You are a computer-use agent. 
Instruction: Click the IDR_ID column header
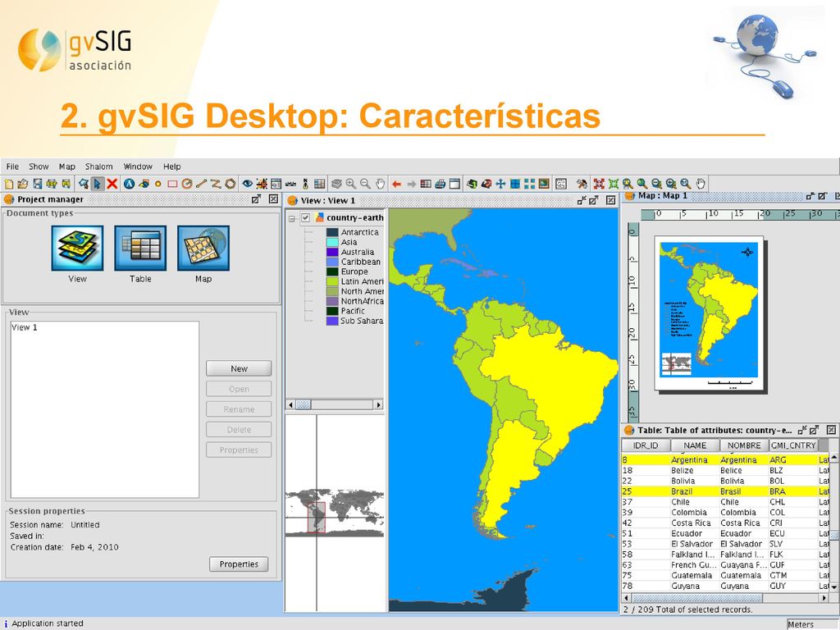coord(645,445)
